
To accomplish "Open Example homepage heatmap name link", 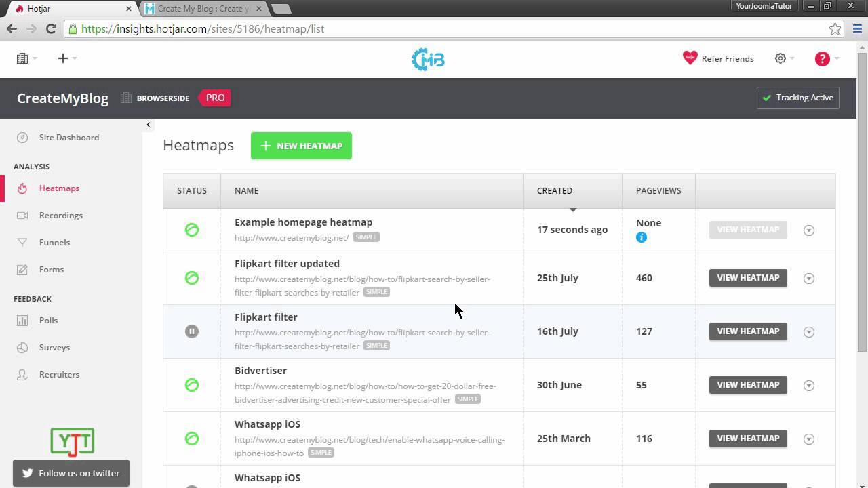I will click(x=303, y=222).
